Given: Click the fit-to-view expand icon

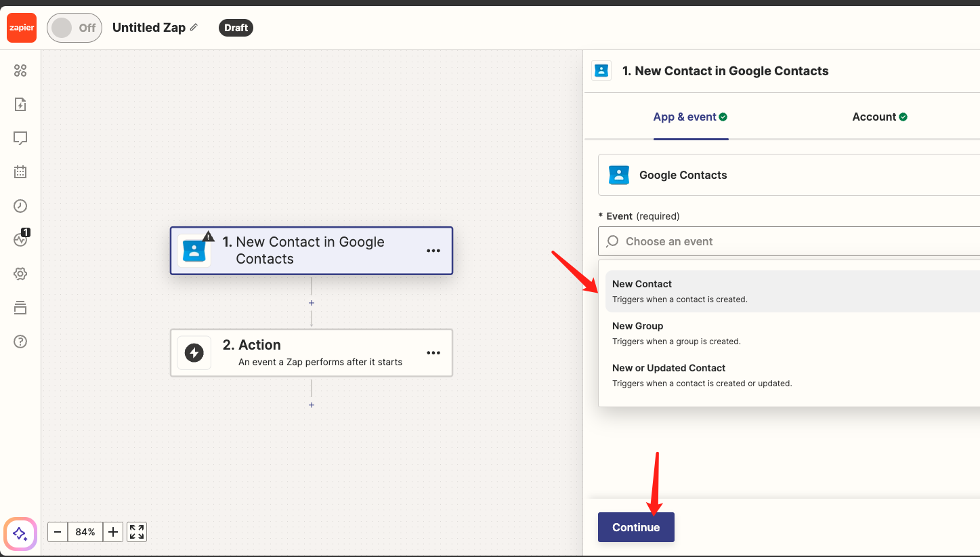Looking at the screenshot, I should [137, 532].
